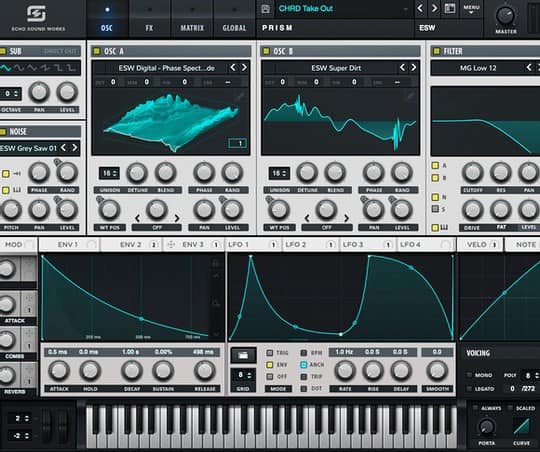The image size is (540, 452).
Task: Click the PORTA knob
Action: [x=486, y=427]
